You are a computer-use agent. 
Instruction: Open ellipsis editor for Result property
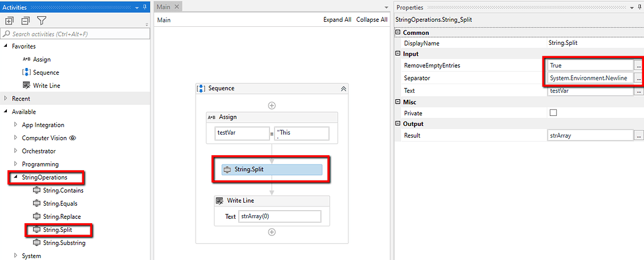click(638, 135)
